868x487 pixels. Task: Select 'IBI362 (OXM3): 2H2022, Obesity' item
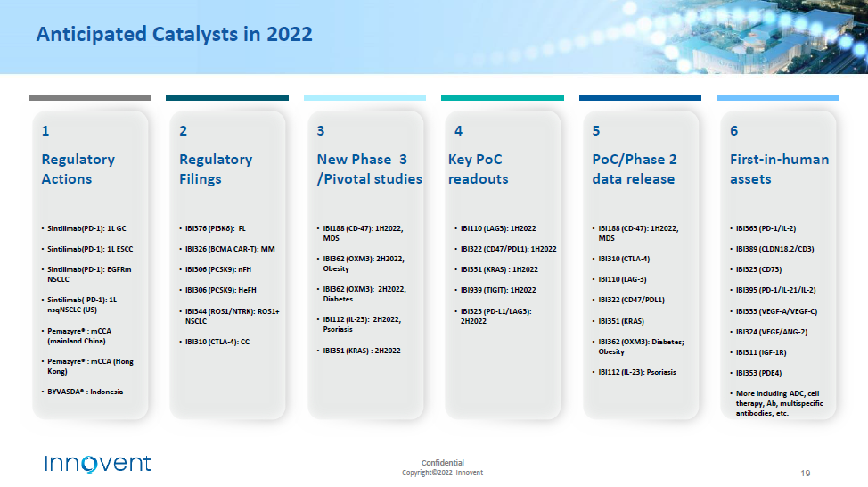pos(364,264)
